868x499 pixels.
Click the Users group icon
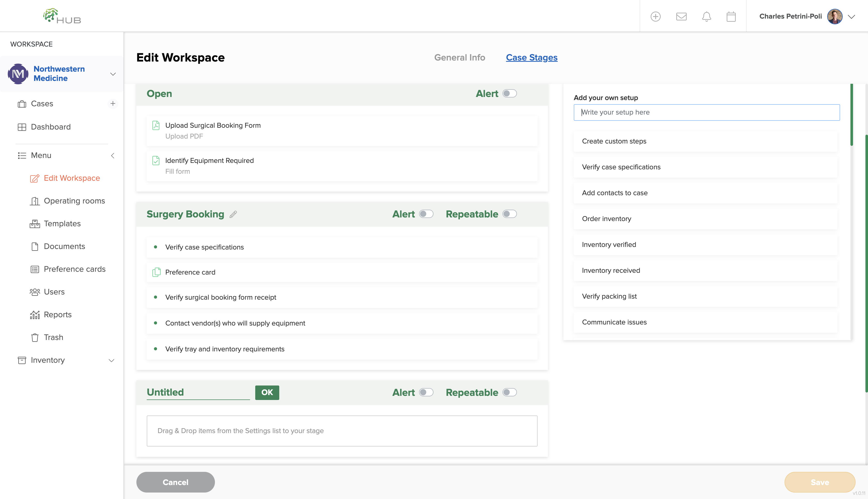[x=35, y=292]
